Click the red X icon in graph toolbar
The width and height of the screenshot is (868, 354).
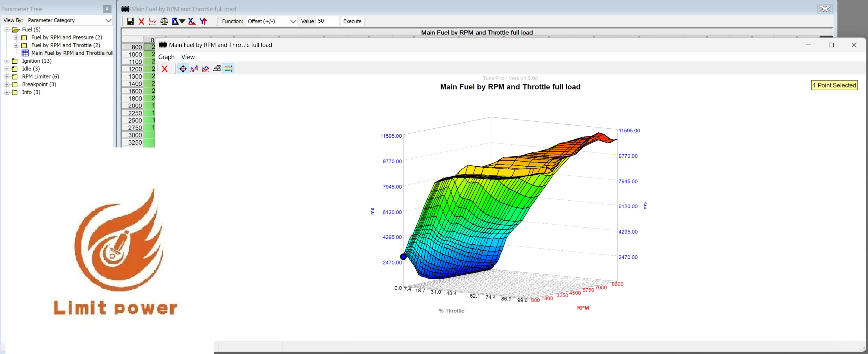tap(165, 69)
